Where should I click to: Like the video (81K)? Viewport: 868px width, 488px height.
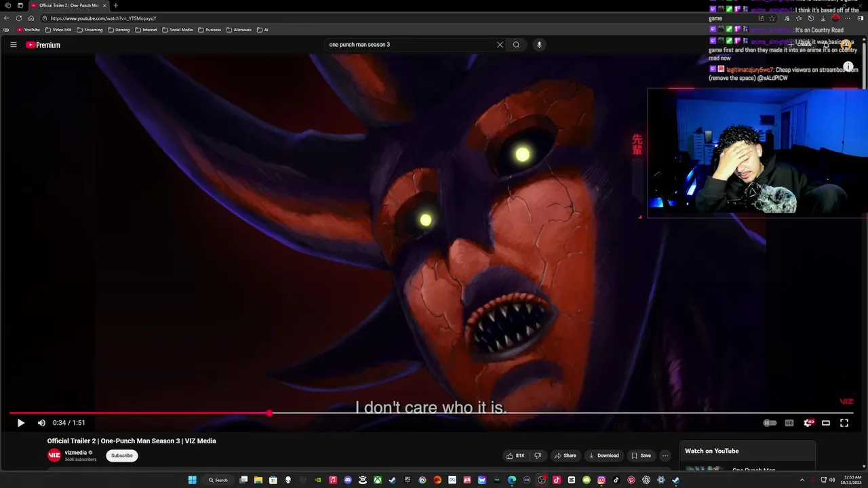pyautogui.click(x=515, y=455)
